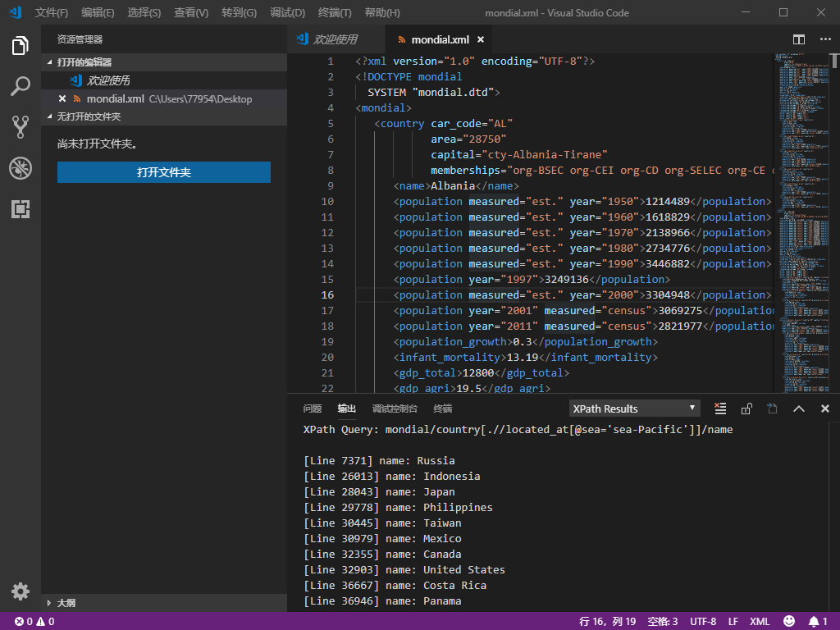
Task: Open the 查看(V) menu
Action: [191, 13]
